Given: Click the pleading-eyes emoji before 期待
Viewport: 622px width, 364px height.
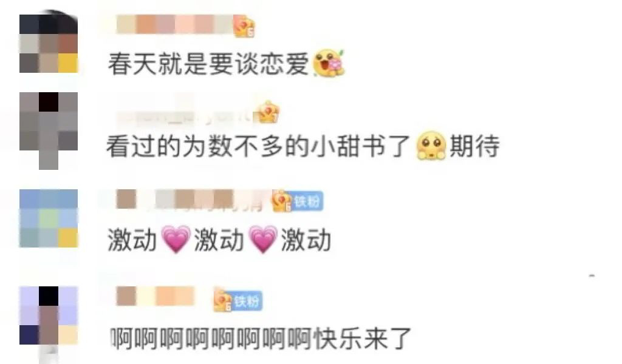Looking at the screenshot, I should point(431,146).
